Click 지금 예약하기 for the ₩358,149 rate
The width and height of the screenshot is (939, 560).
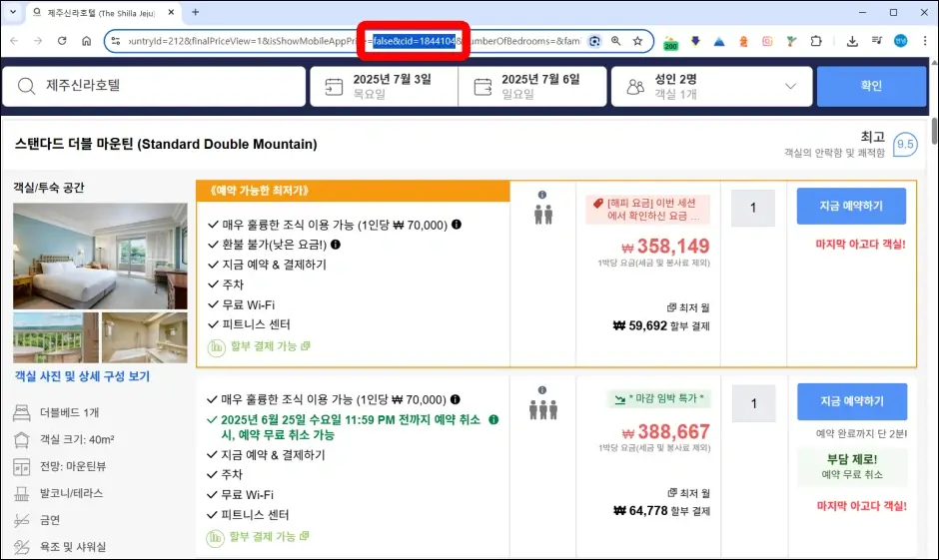[851, 206]
